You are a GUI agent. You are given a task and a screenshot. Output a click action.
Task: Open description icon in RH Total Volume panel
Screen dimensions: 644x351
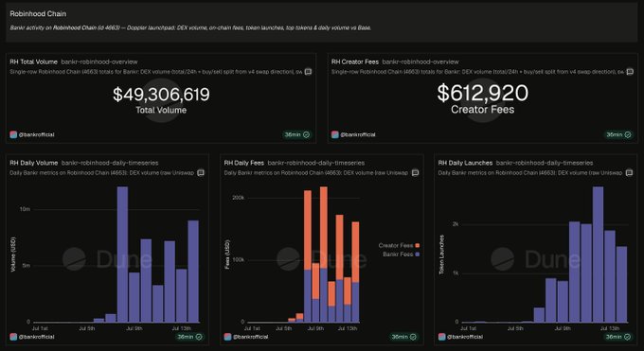308,72
